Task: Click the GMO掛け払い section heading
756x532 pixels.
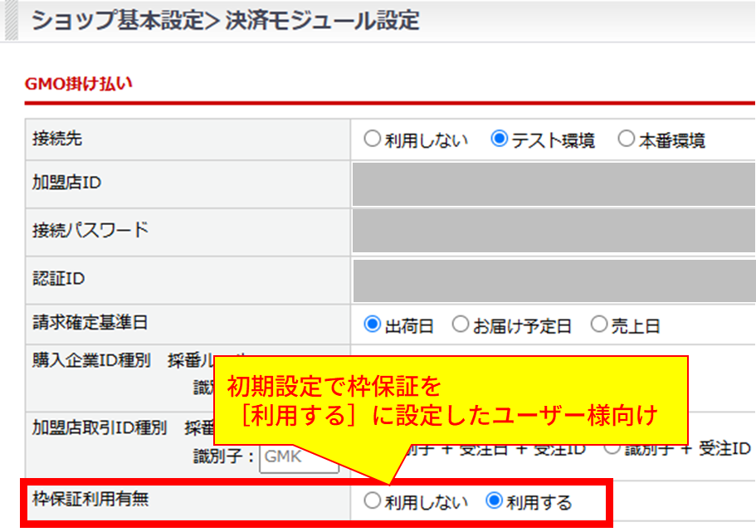Action: click(x=78, y=84)
